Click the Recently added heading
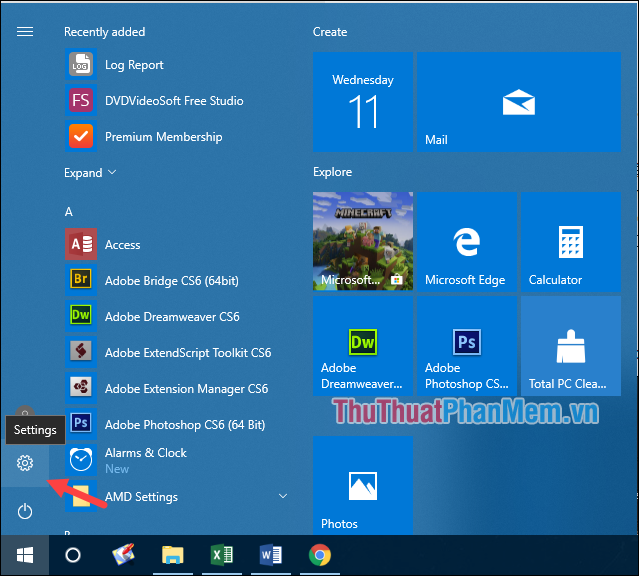The height and width of the screenshot is (576, 639). tap(104, 32)
